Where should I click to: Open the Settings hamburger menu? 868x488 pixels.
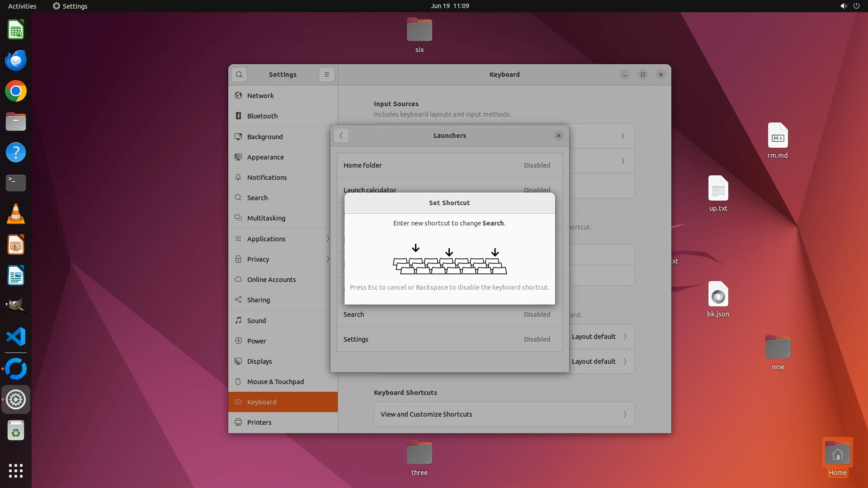[x=326, y=75]
